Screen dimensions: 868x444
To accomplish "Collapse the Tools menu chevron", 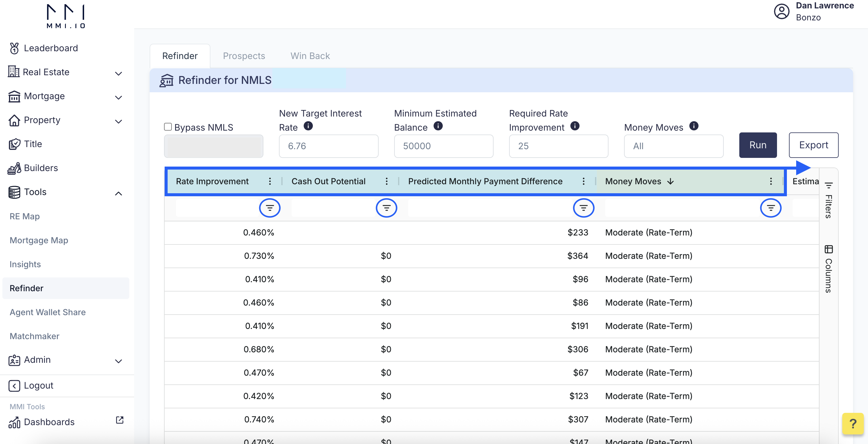I will coord(118,193).
